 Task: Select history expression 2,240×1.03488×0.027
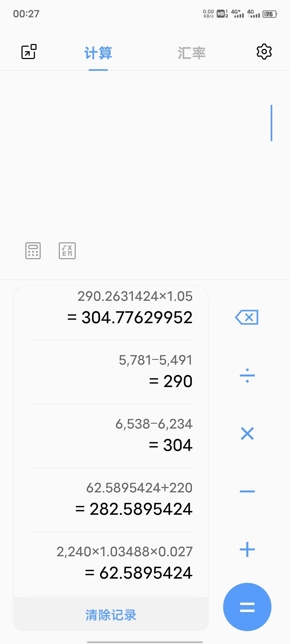pyautogui.click(x=125, y=552)
